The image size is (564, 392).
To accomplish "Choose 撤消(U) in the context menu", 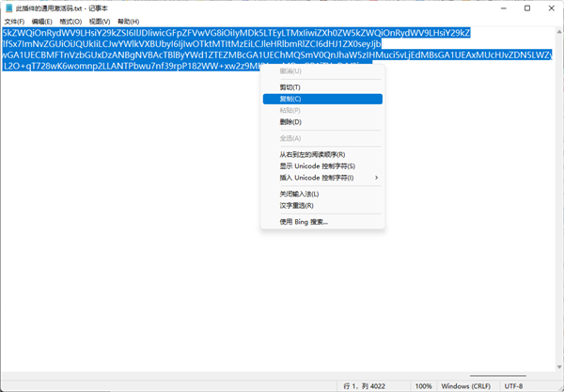I will coord(322,71).
